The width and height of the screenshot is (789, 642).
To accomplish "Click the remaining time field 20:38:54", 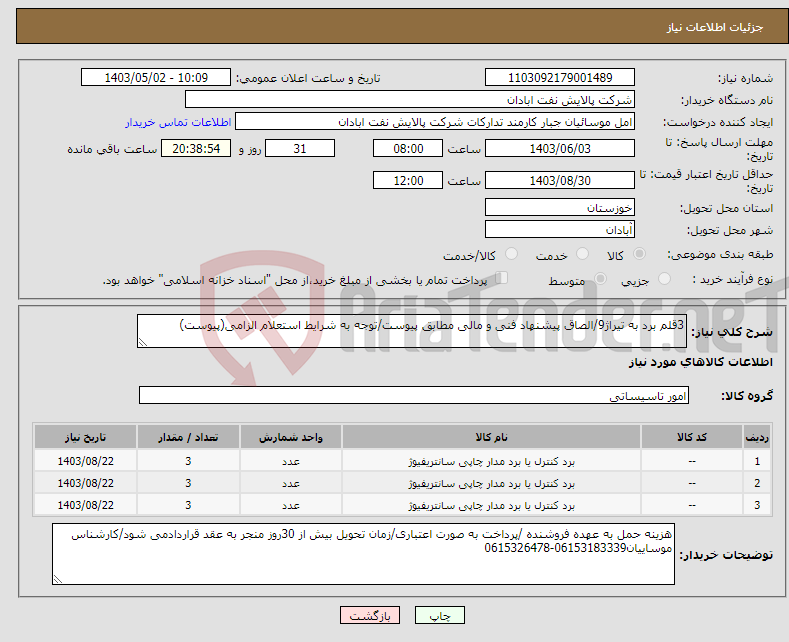I will pyautogui.click(x=196, y=148).
